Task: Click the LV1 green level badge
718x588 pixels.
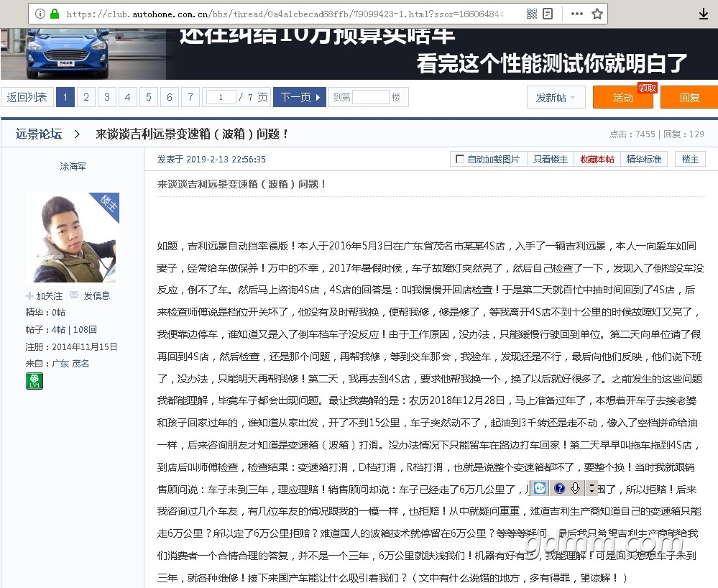Action: pos(34,381)
